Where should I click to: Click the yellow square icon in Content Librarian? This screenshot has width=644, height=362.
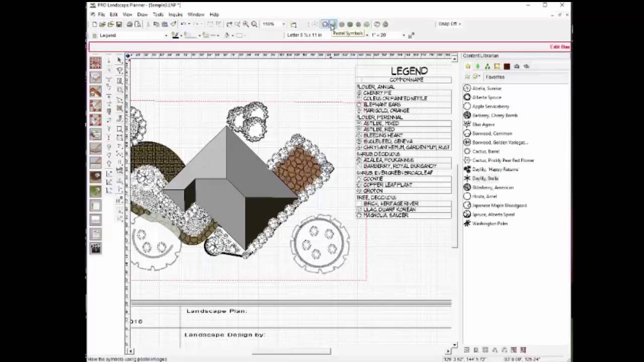coord(497,66)
